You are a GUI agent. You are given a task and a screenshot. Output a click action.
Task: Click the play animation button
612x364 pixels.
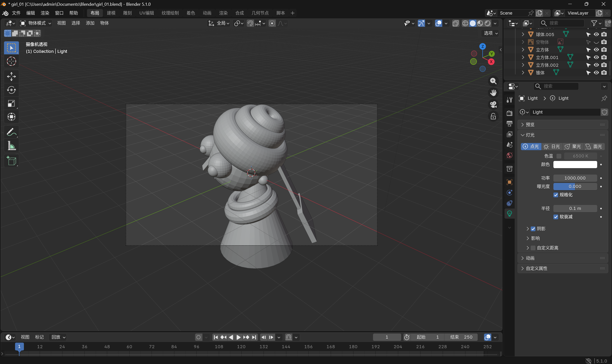[238, 337]
